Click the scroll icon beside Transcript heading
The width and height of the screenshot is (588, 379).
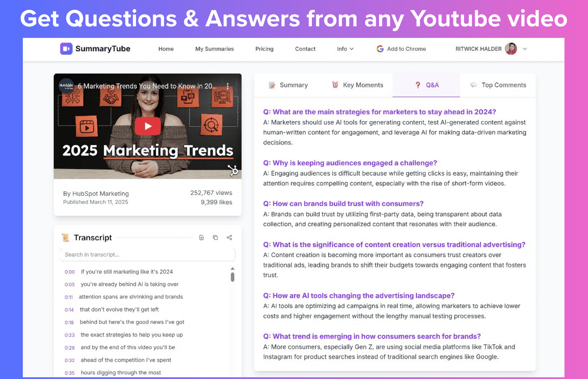(x=65, y=238)
